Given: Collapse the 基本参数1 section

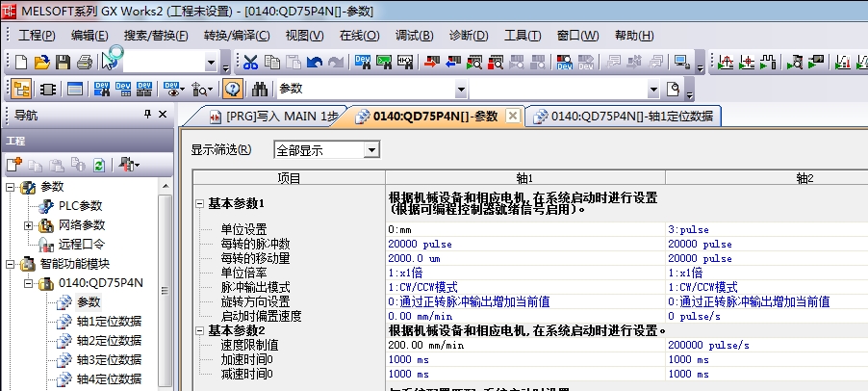Looking at the screenshot, I should point(199,204).
